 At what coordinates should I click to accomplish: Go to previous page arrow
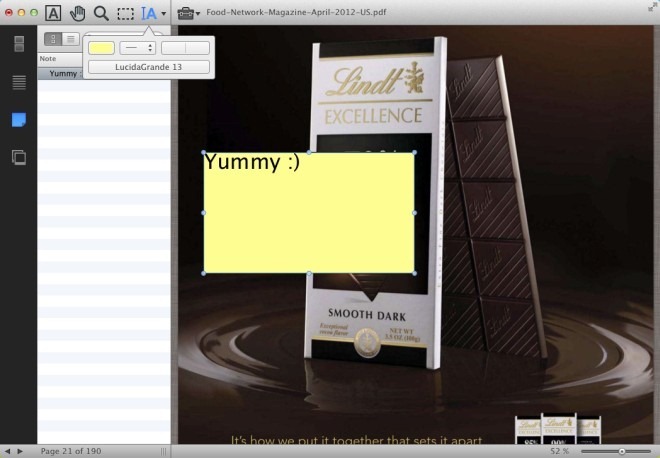pos(8,451)
